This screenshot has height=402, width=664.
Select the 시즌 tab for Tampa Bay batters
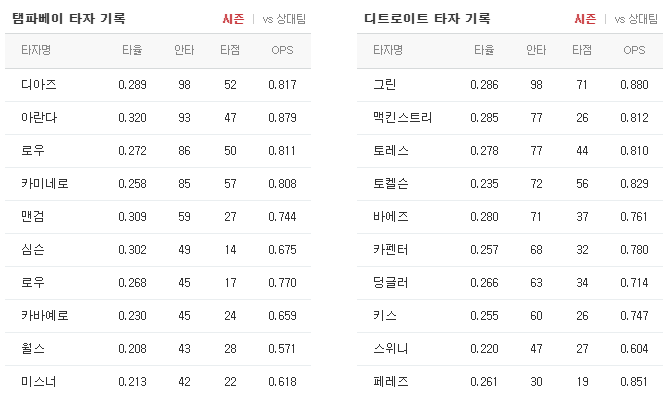233,19
